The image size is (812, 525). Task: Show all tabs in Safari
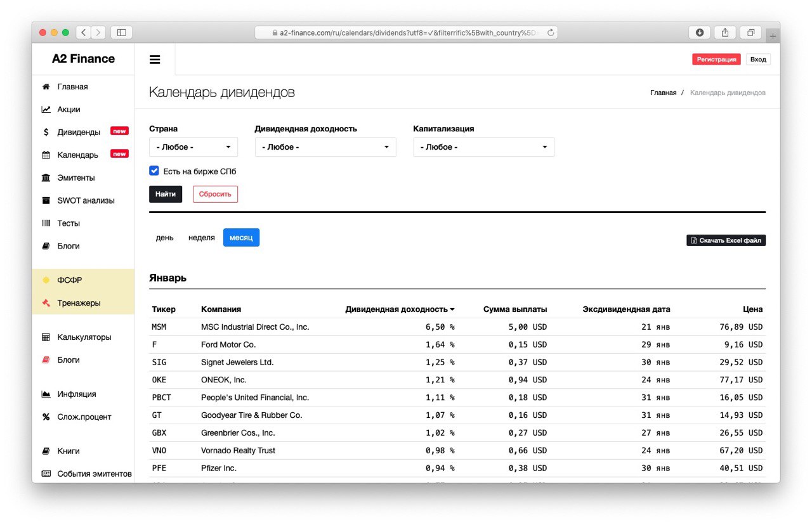(750, 32)
